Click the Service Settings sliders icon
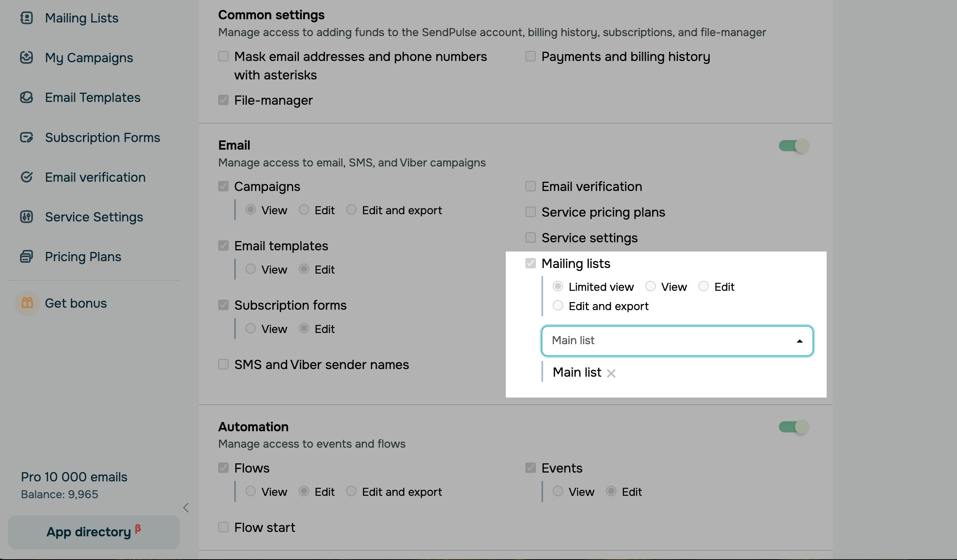 [x=26, y=217]
